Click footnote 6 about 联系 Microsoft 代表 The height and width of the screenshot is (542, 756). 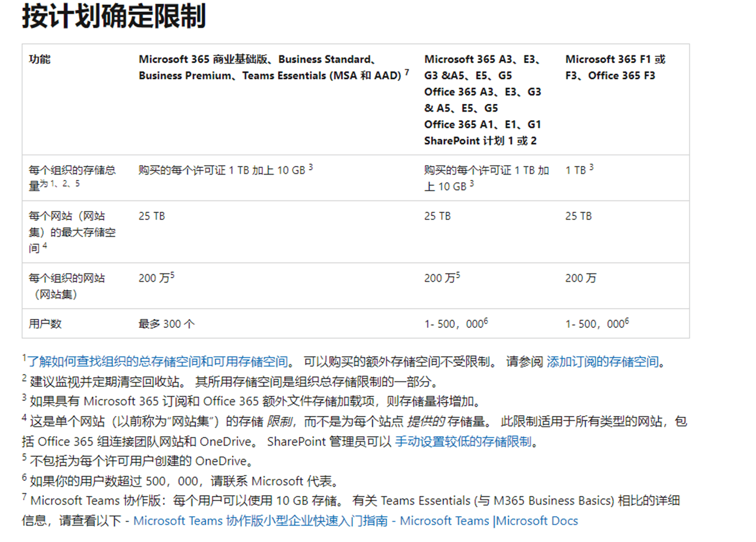click(181, 481)
